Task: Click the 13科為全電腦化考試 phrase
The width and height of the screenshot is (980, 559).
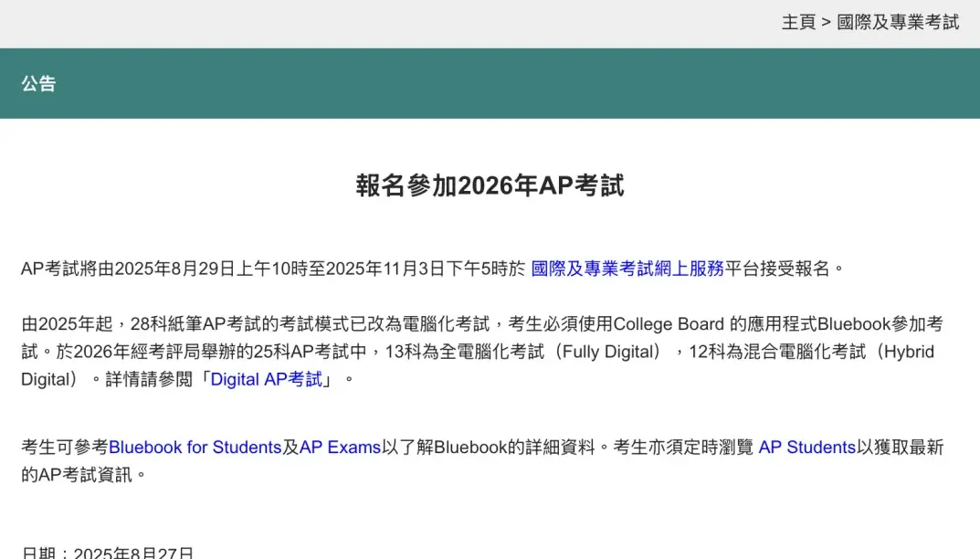Action: pyautogui.click(x=464, y=352)
